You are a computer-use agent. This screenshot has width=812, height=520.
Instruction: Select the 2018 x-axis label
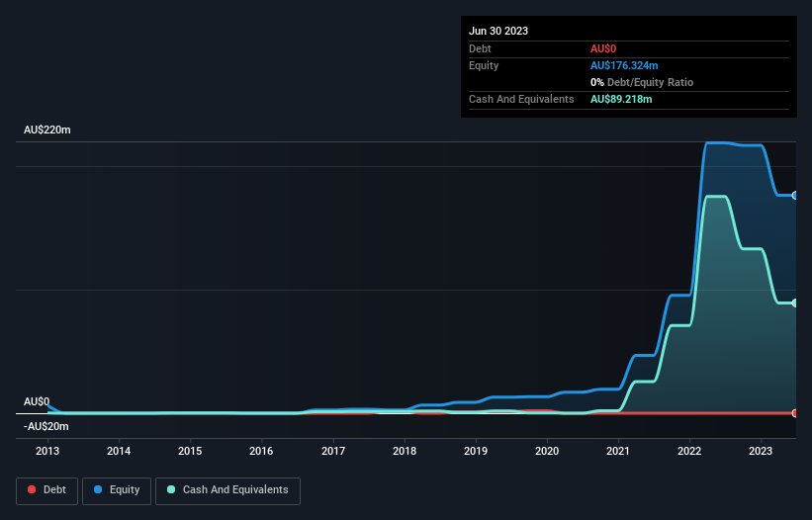tap(405, 451)
